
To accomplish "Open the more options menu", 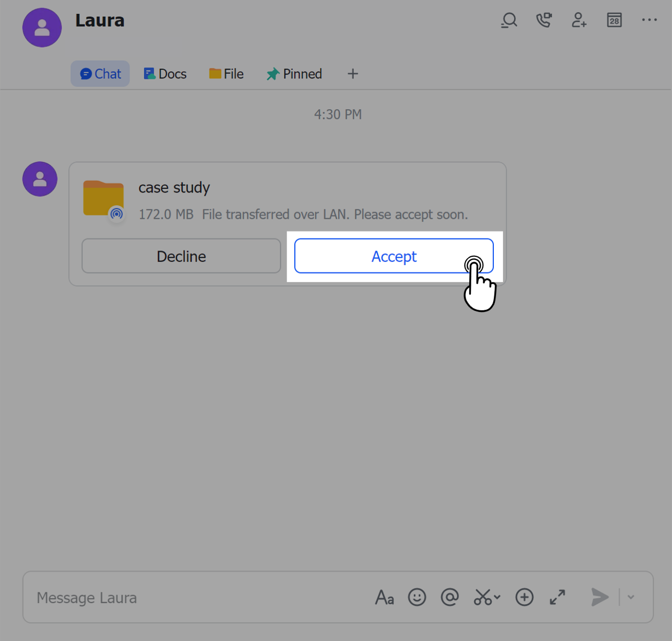I will pyautogui.click(x=649, y=20).
